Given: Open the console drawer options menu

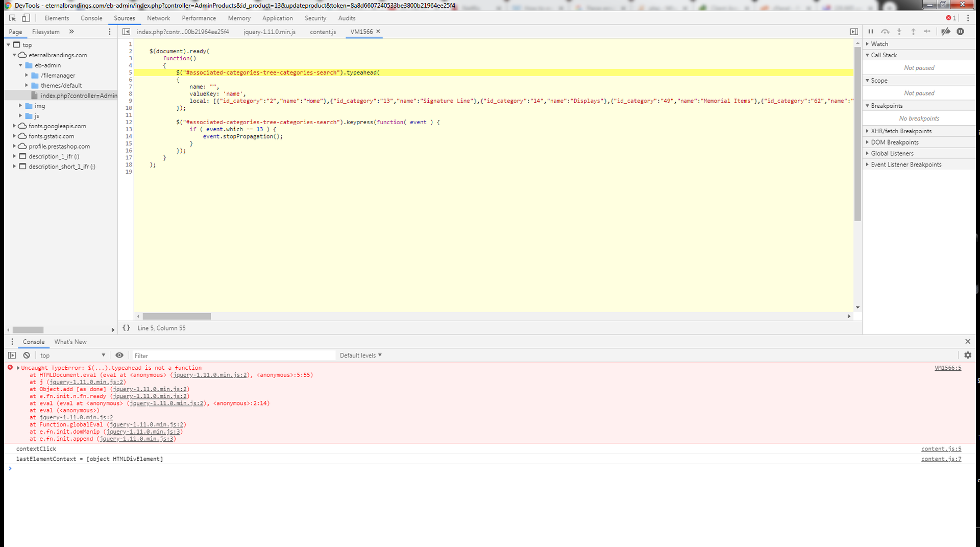Looking at the screenshot, I should point(12,342).
